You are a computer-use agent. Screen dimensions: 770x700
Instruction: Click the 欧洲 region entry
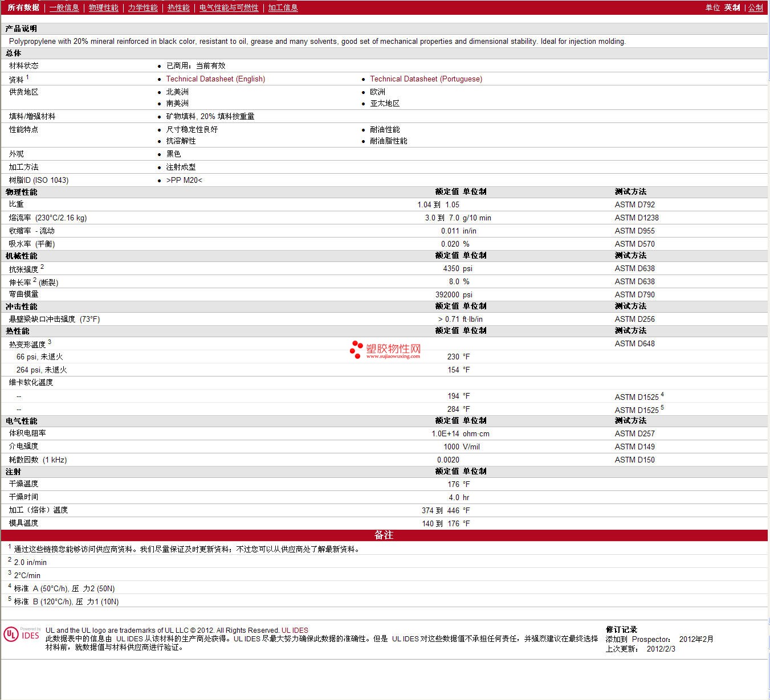point(377,92)
